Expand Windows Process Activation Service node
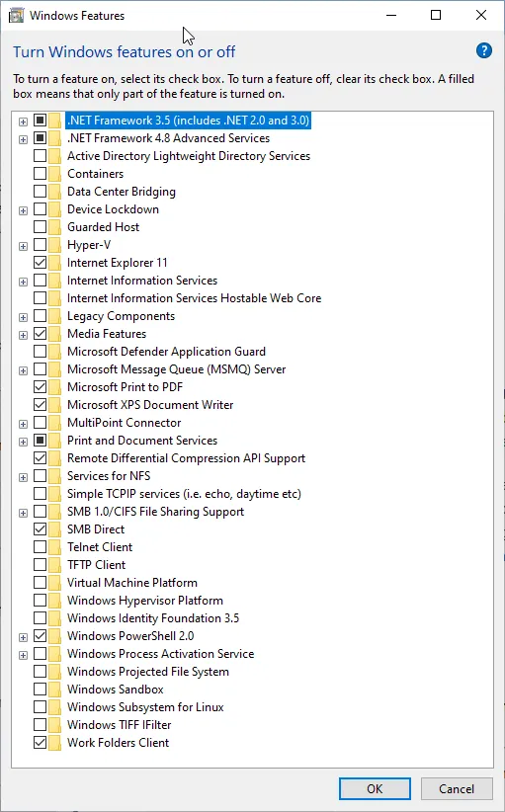The image size is (505, 812). coord(23,655)
